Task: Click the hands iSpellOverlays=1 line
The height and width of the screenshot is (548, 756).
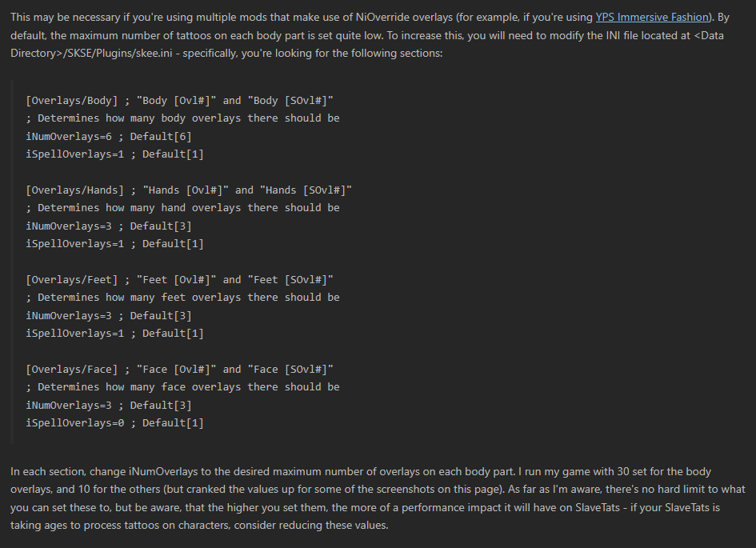Action: pyautogui.click(x=114, y=244)
